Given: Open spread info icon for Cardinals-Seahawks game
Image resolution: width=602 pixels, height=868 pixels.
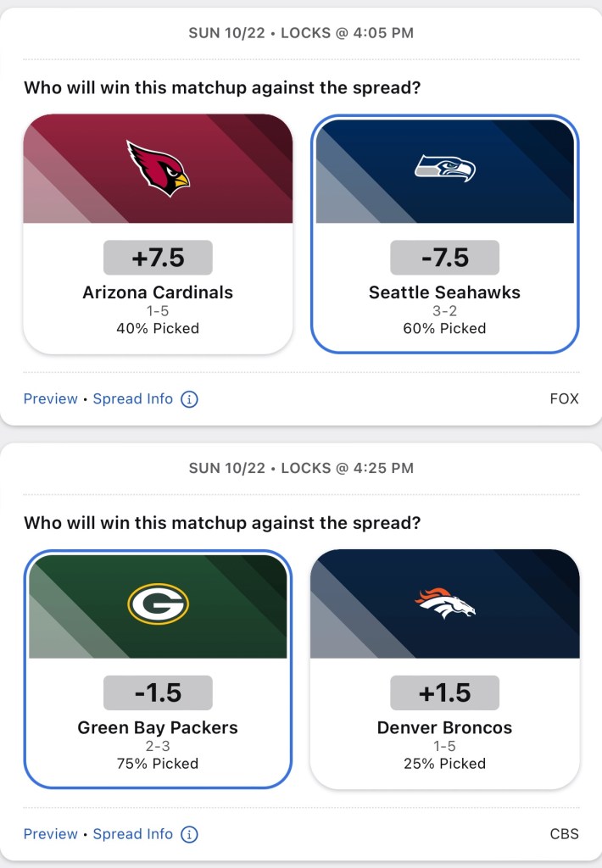Looking at the screenshot, I should (x=189, y=398).
